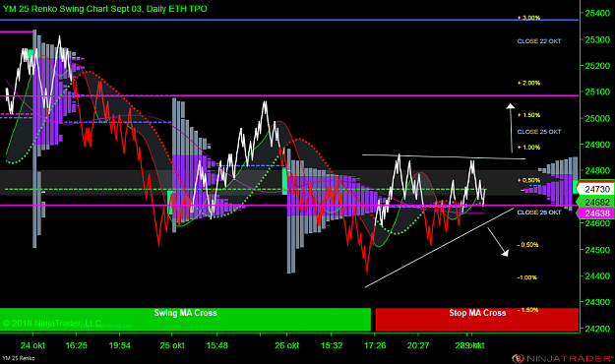Viewport: 615px width, 364px height.
Task: Click the 24500 price axis label
Action: tap(597, 250)
